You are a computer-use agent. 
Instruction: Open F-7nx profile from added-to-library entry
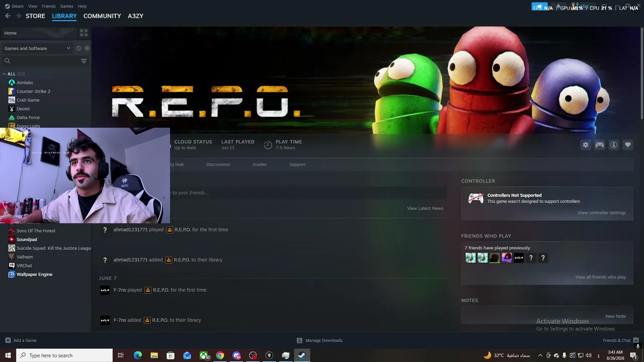coord(120,320)
